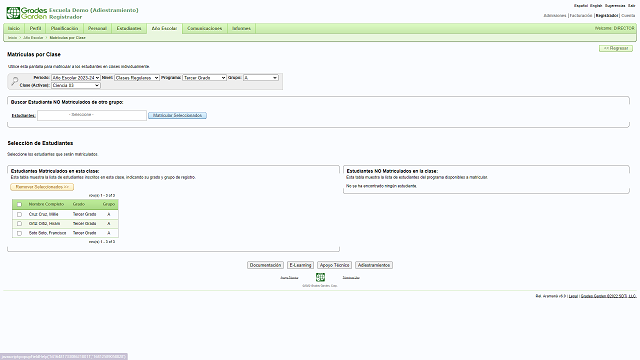Click the Grades Garden logo
The width and height of the screenshot is (640, 360).
[27, 13]
